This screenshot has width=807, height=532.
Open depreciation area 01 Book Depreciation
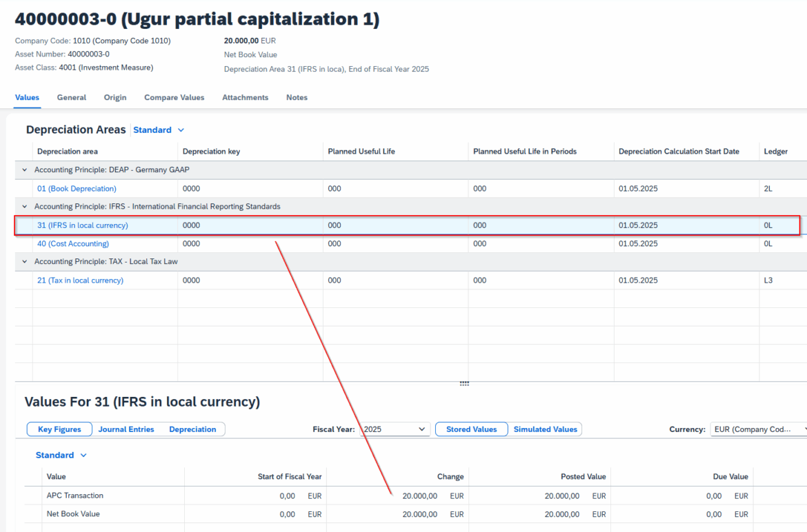click(x=77, y=188)
